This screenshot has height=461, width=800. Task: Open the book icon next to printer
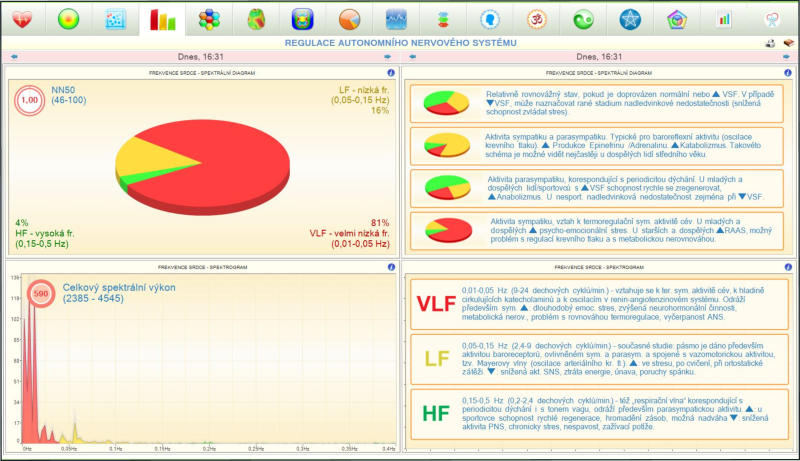coord(788,44)
